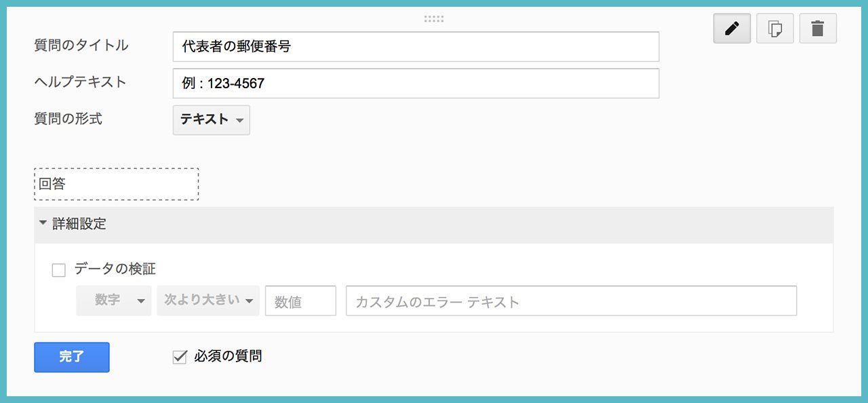Screen dimensions: 868x403
Task: Open the テキスト question type dropdown
Action: [212, 119]
